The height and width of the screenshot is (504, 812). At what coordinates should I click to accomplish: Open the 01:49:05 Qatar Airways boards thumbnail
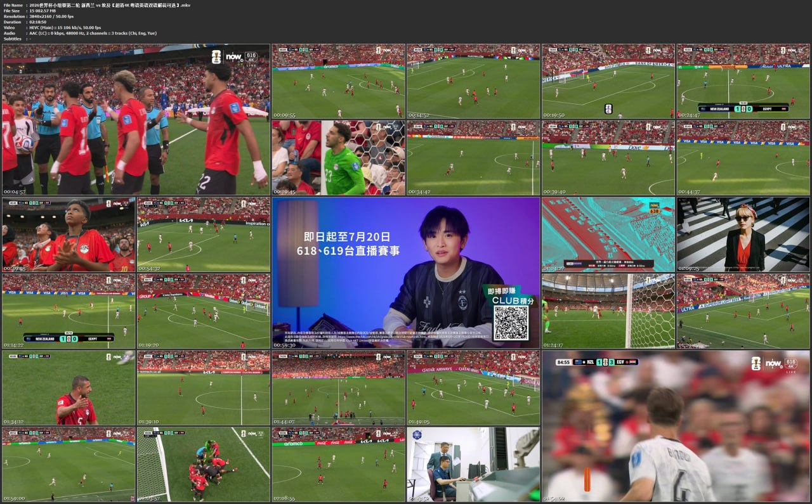pyautogui.click(x=473, y=388)
